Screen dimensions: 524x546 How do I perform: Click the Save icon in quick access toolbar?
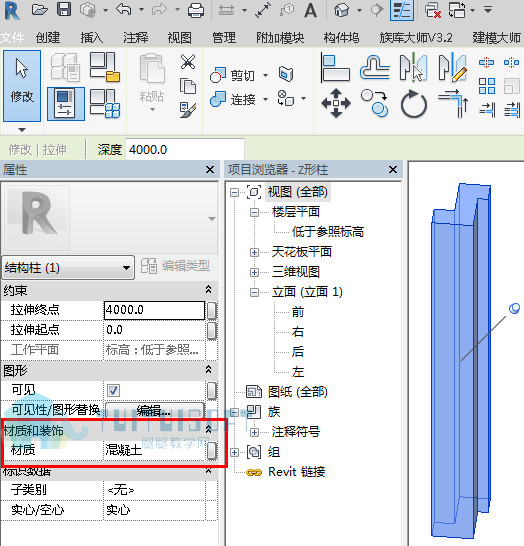coord(64,10)
